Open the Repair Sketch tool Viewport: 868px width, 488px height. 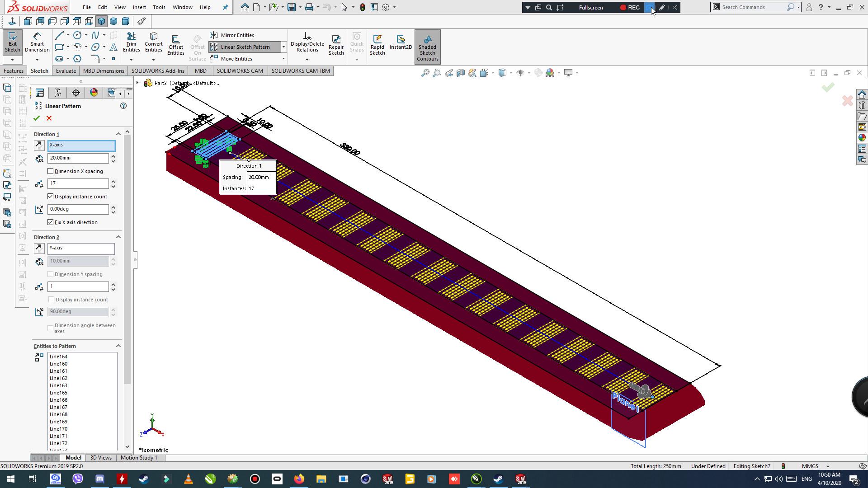336,44
